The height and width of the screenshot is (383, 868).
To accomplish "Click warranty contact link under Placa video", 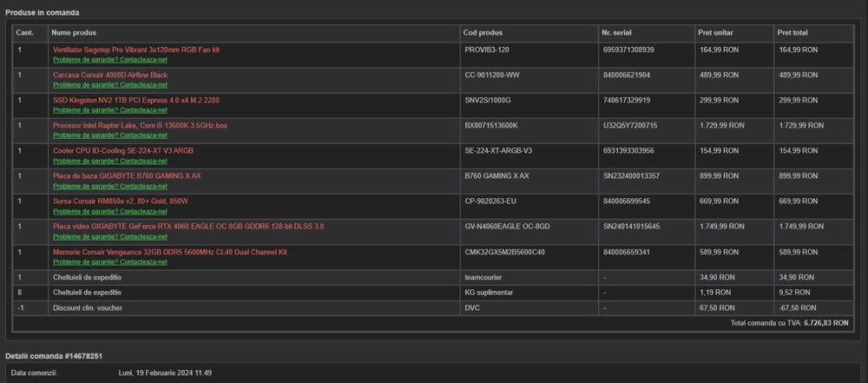I will point(110,237).
